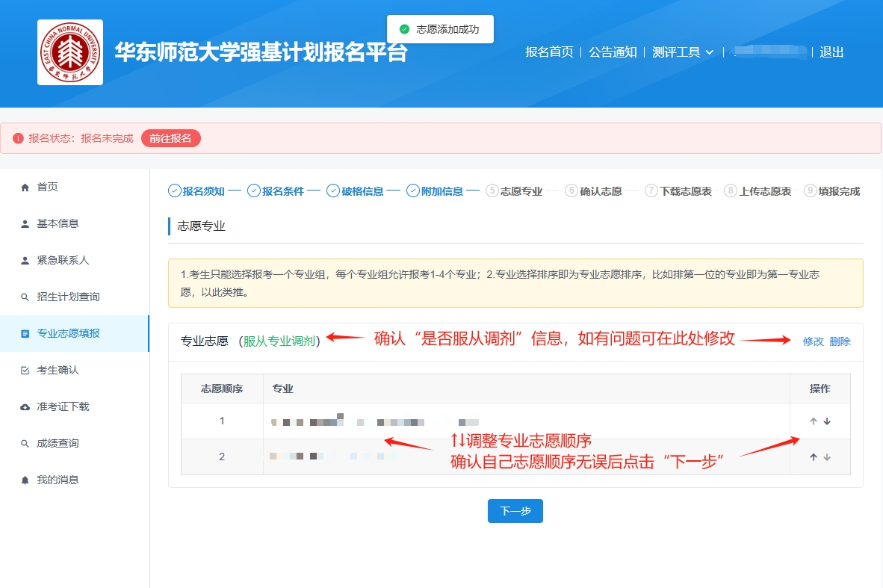Viewport: 883px width, 588px height.
Task: Open 公告通知 in the top navigation
Action: (x=613, y=52)
